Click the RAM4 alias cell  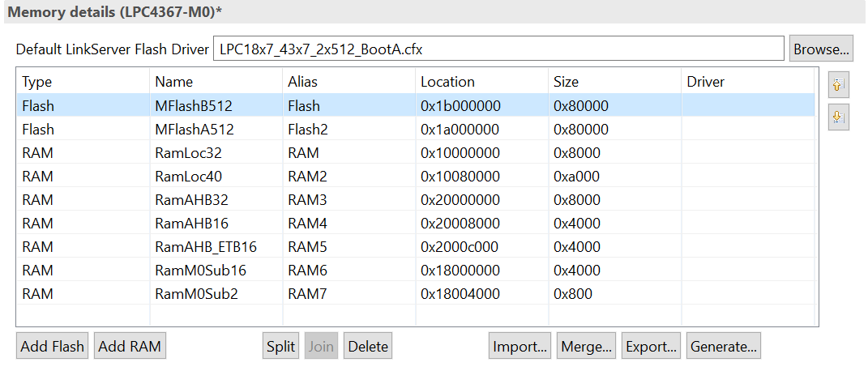pyautogui.click(x=348, y=224)
